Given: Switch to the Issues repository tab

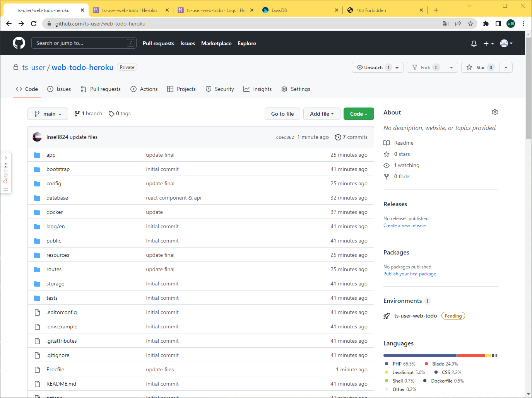Looking at the screenshot, I should coord(59,89).
